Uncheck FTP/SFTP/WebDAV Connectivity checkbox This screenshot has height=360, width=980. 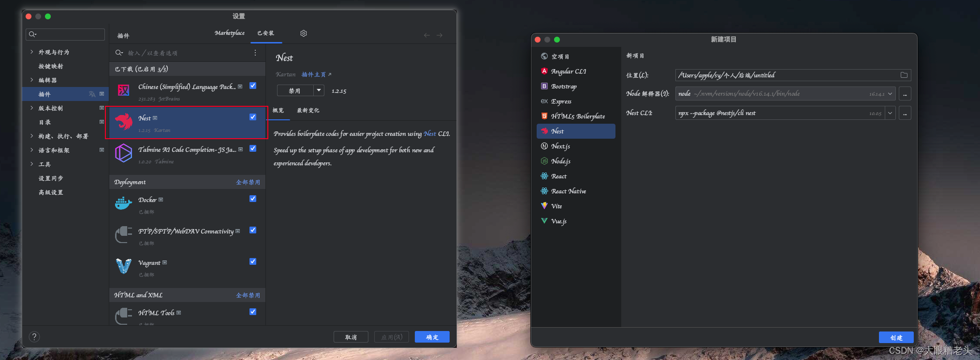pyautogui.click(x=253, y=230)
